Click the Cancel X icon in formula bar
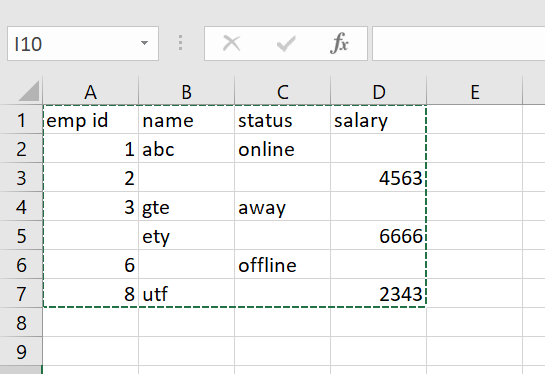This screenshot has width=545, height=374. [x=231, y=43]
